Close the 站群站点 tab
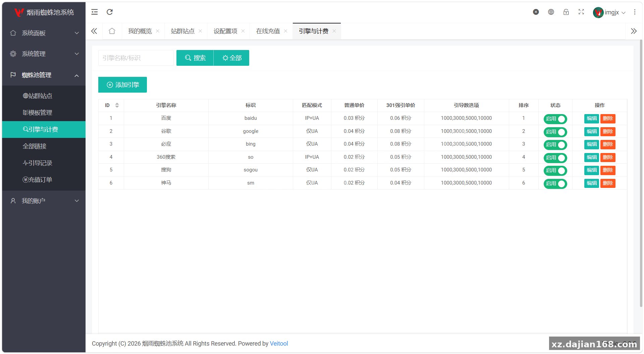 click(200, 31)
